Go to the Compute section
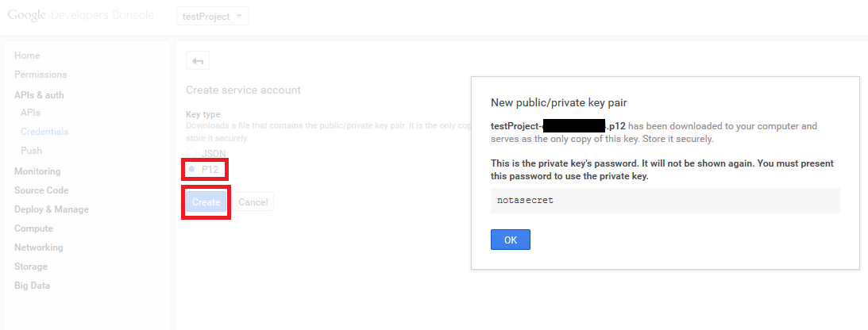Screen dimensions: 868x330 click(33, 228)
